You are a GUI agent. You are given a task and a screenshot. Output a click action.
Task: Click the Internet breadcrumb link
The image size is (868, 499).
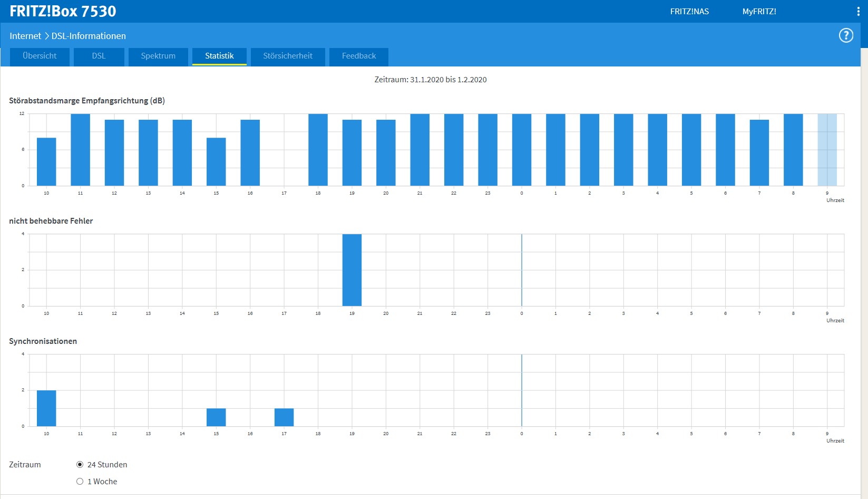25,36
